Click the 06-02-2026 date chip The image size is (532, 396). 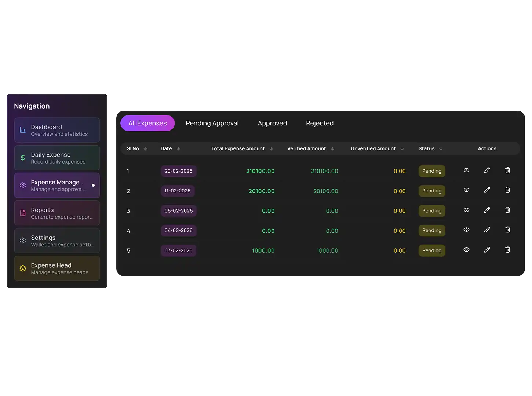[x=178, y=211]
